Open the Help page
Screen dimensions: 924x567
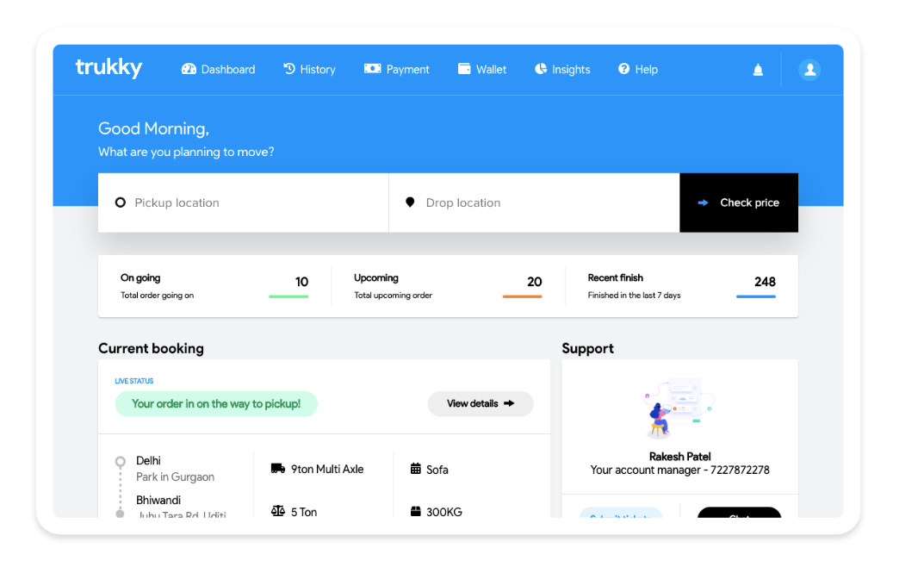click(x=637, y=70)
